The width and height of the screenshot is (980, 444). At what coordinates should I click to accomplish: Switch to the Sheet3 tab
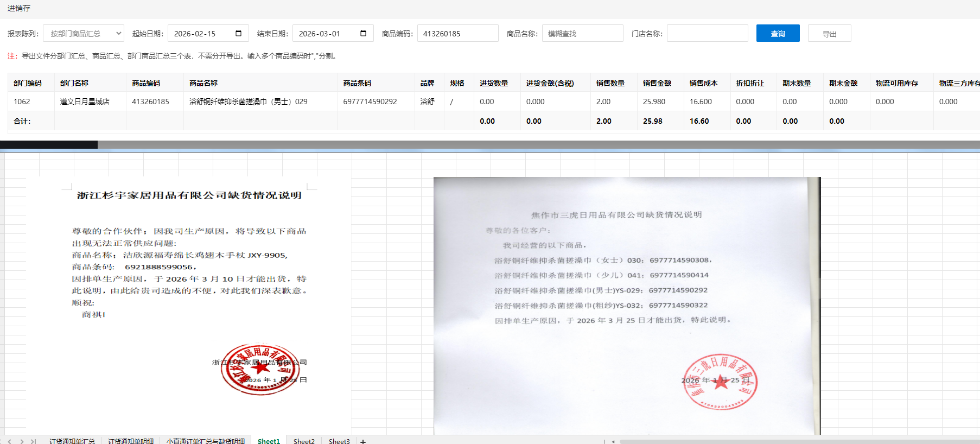pos(339,441)
